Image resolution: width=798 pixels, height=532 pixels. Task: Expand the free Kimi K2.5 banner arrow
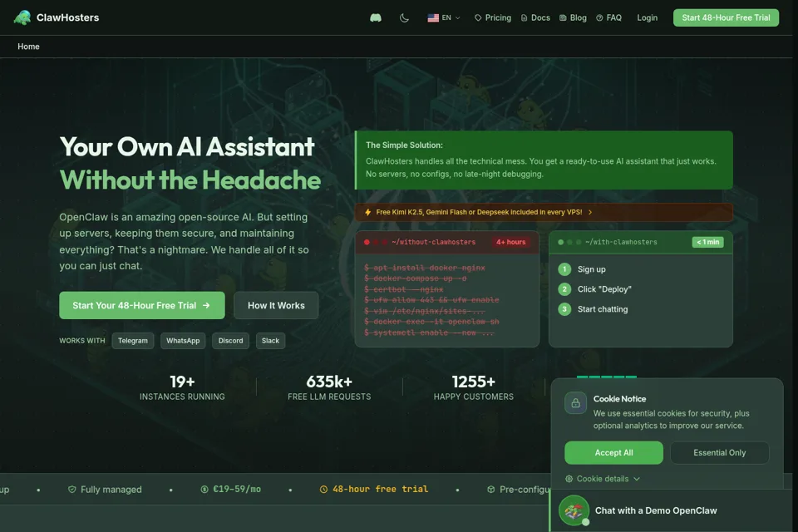pyautogui.click(x=590, y=212)
